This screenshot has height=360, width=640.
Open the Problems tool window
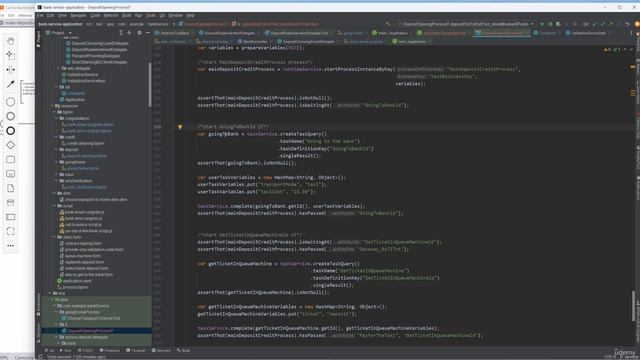coord(110,350)
